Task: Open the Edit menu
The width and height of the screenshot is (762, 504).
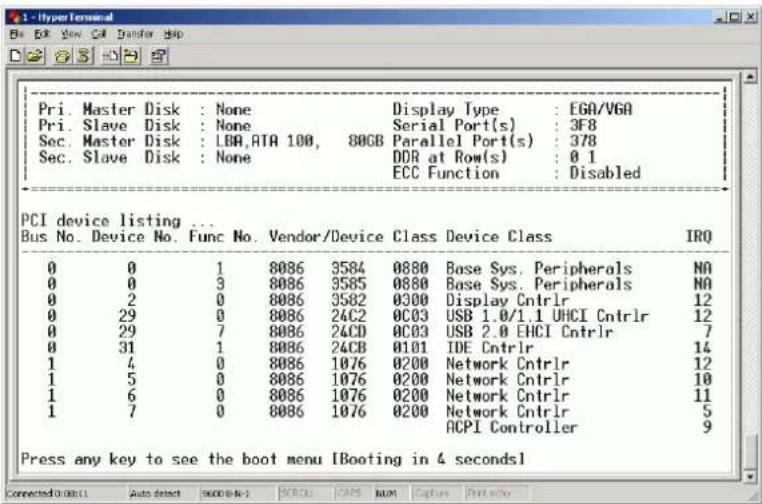Action: (42, 34)
